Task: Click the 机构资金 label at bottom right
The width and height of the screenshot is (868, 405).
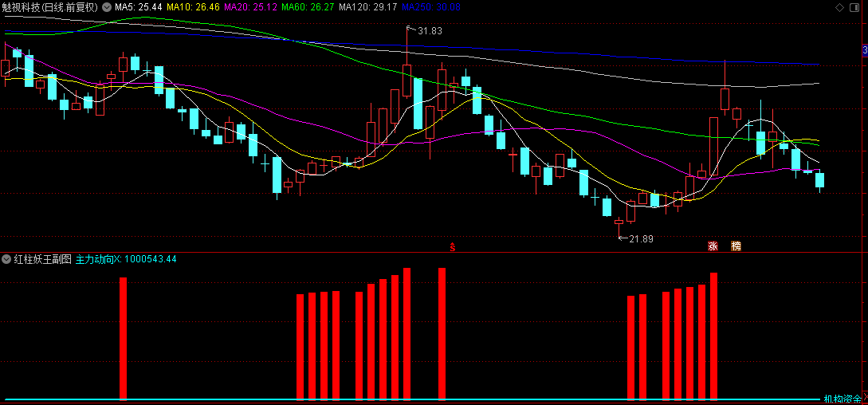Action: tap(842, 399)
